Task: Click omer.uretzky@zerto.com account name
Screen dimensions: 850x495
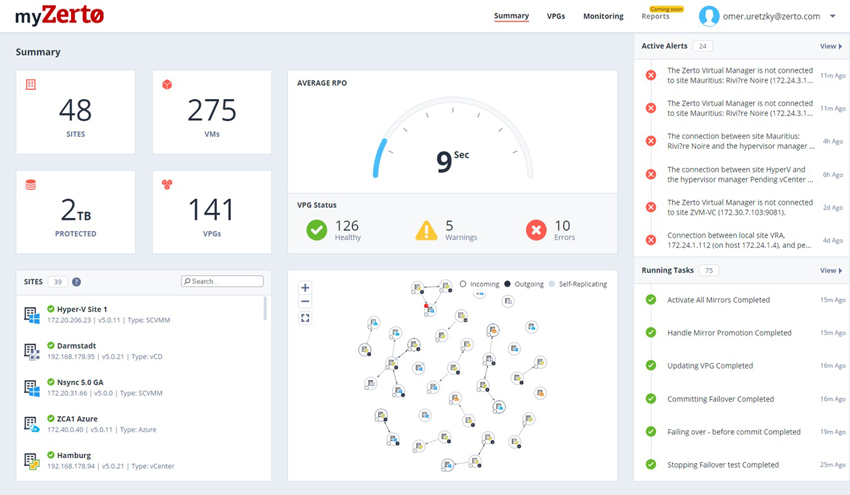Action: click(771, 16)
